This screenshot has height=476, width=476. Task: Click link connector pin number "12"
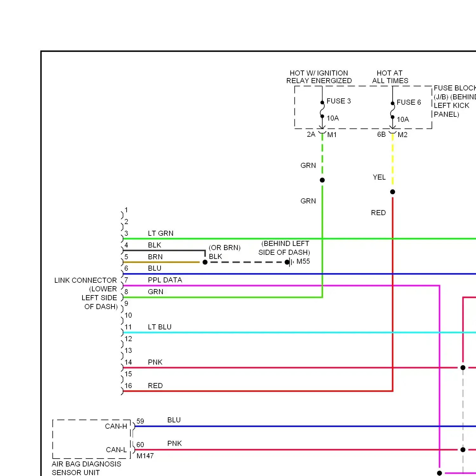(x=128, y=339)
